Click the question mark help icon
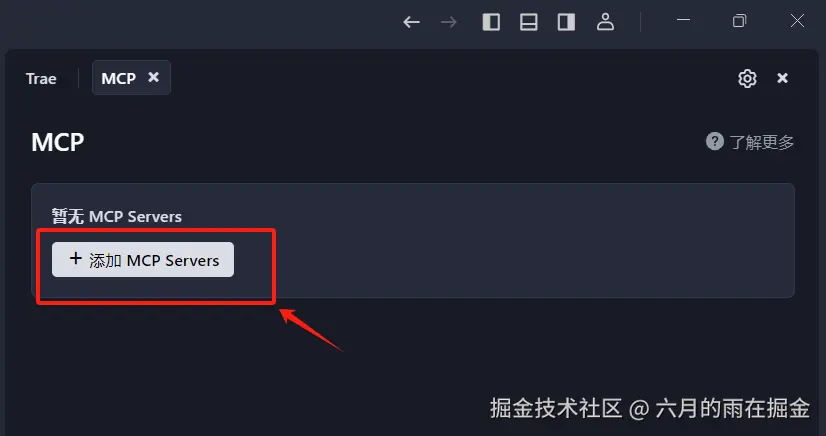 coord(714,141)
